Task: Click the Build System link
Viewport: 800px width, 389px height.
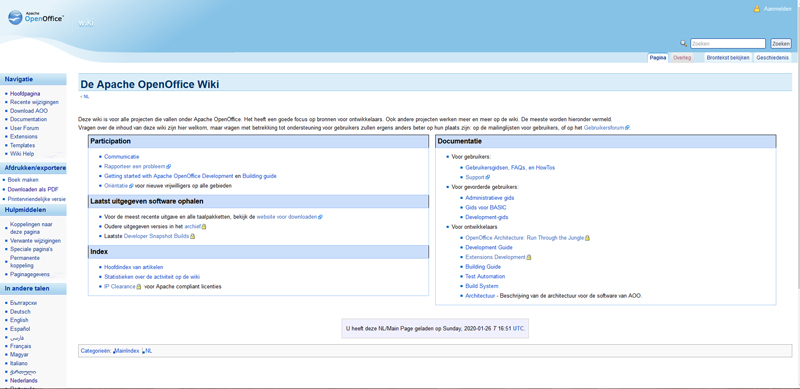Action: point(482,286)
